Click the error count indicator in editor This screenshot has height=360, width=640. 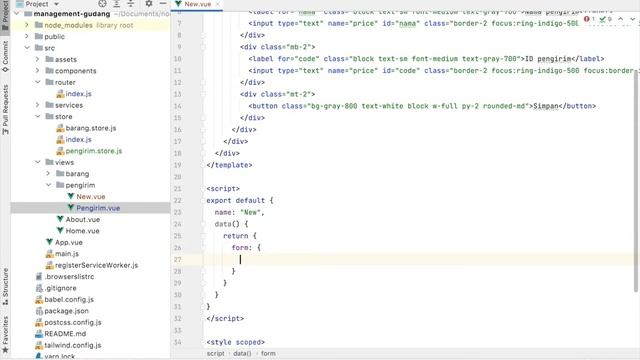click(x=589, y=19)
